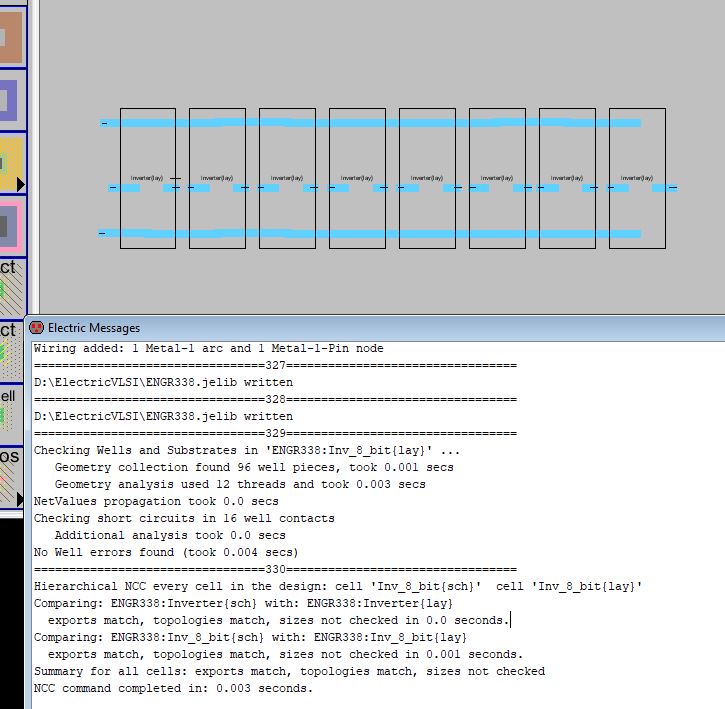The image size is (725, 709).
Task: Click the 'NCC command completed' message line
Action: pyautogui.click(x=173, y=688)
